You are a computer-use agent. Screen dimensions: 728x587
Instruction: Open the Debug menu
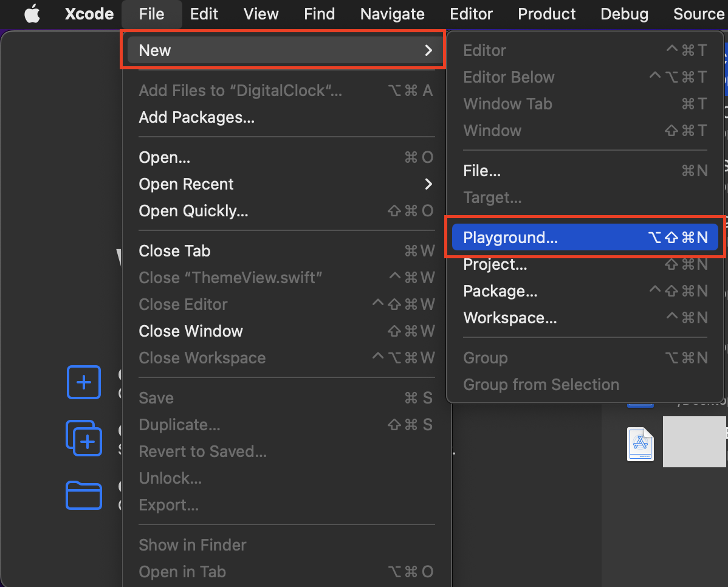625,14
